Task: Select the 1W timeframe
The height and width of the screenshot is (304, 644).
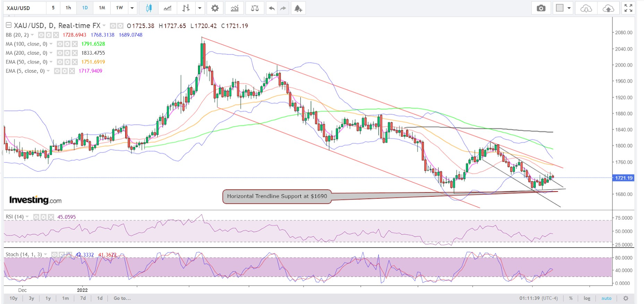Action: click(120, 8)
